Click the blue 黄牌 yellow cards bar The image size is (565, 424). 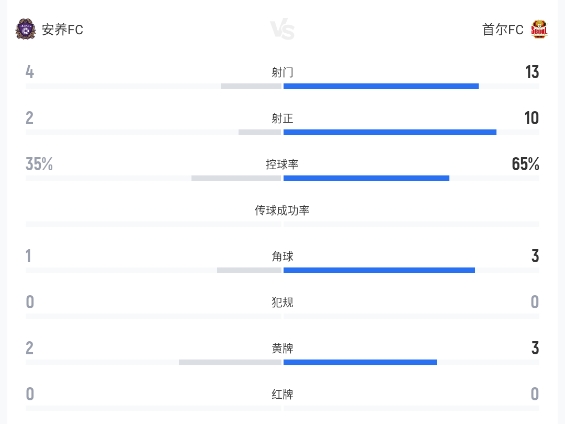click(x=360, y=362)
